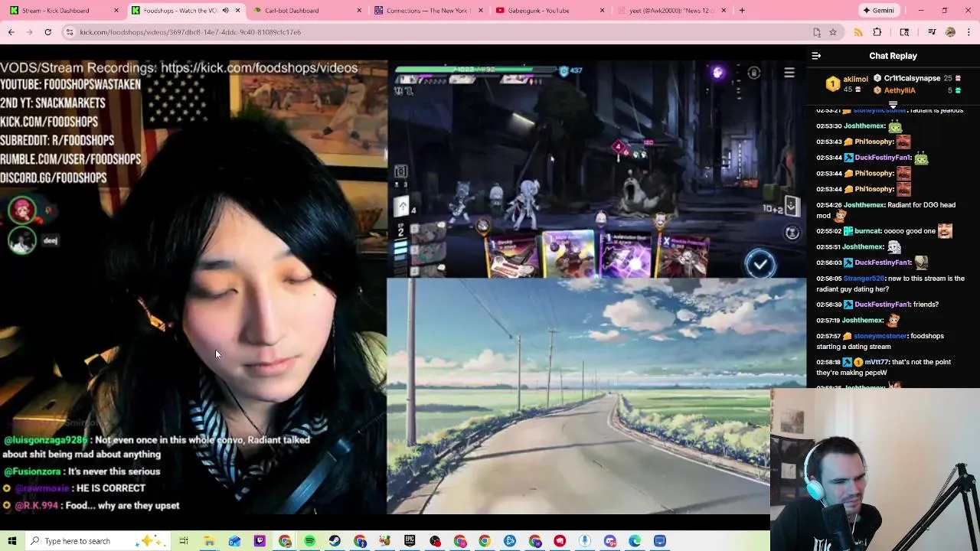Mute the Foodshops tab audio
Screen dimensions: 980x551
click(x=225, y=11)
